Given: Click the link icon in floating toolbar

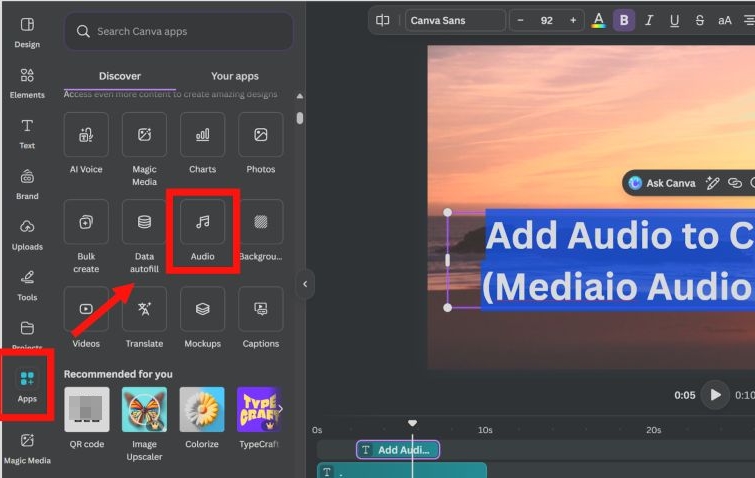Looking at the screenshot, I should (735, 183).
